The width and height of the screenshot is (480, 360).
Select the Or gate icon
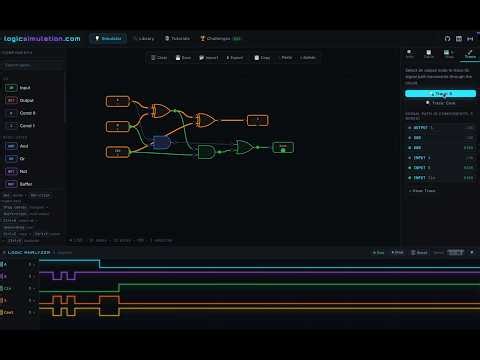point(11,159)
